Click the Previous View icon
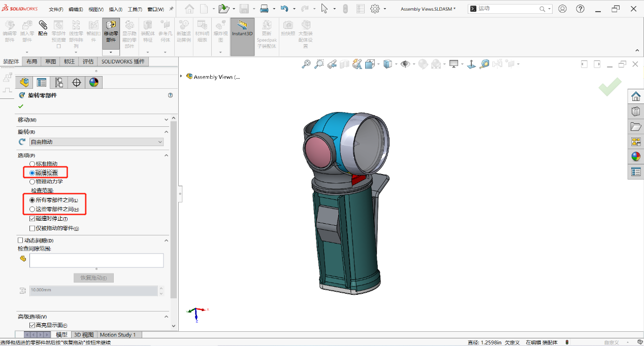644x346 pixels. (332, 64)
